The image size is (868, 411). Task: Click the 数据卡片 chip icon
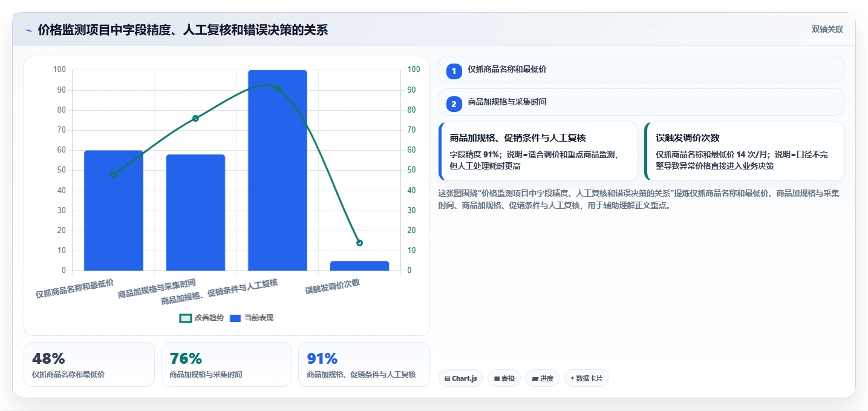572,378
